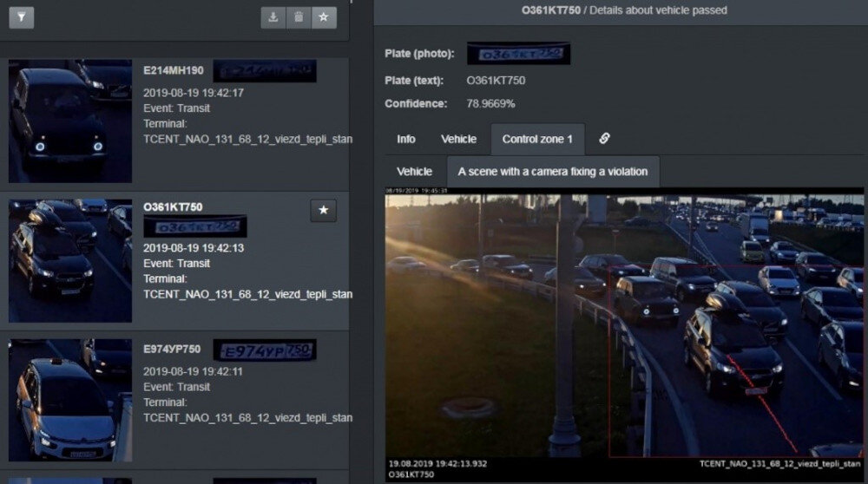Click 'Event: Transit' in E214MH190 record
This screenshot has height=484, width=868.
click(176, 108)
